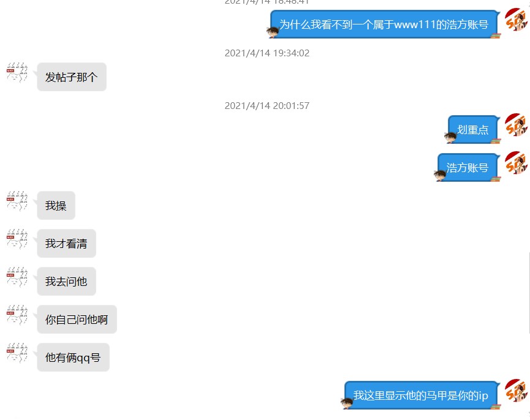The image size is (530, 420).
Task: Select the 划重点 message bubble
Action: tap(473, 130)
